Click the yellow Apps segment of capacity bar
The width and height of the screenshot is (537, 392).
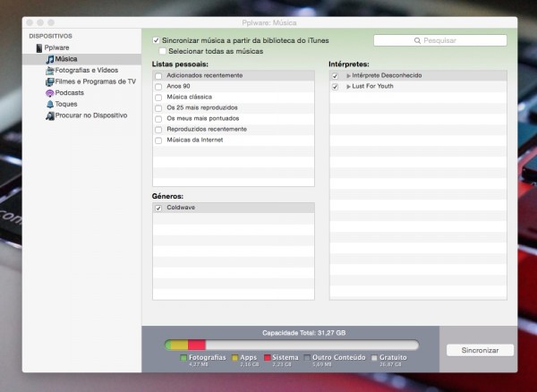click(180, 345)
